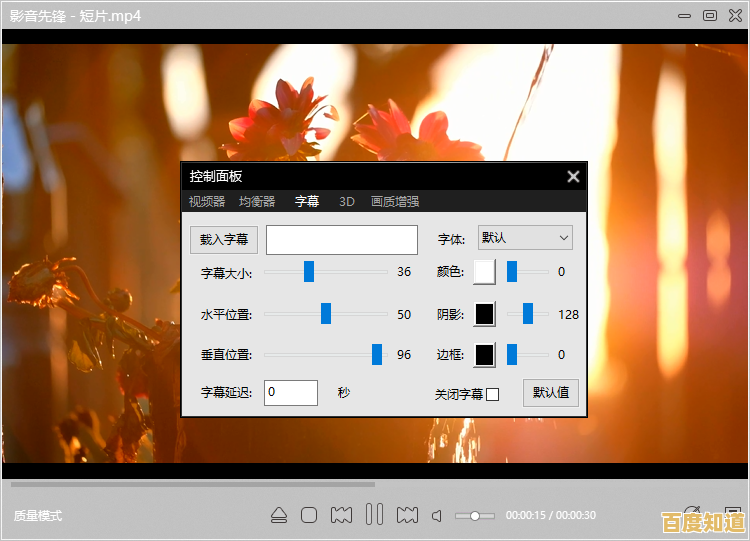Close the 控制面板 control panel
Image resolution: width=750 pixels, height=541 pixels.
tap(573, 176)
